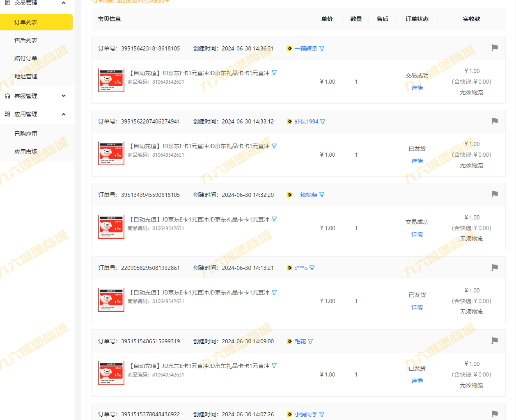The image size is (516, 420).
Task: Click buyer 一箱辣条 in order 3951564231818618105
Action: click(x=306, y=48)
